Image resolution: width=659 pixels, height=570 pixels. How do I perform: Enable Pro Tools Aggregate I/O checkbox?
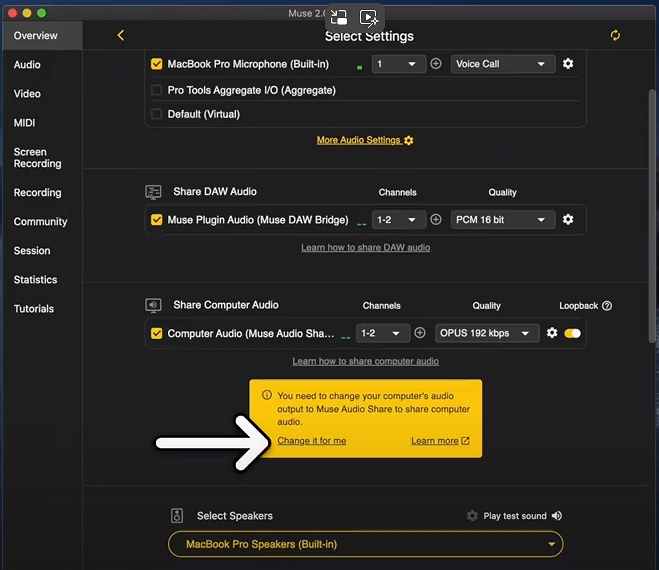(x=156, y=90)
